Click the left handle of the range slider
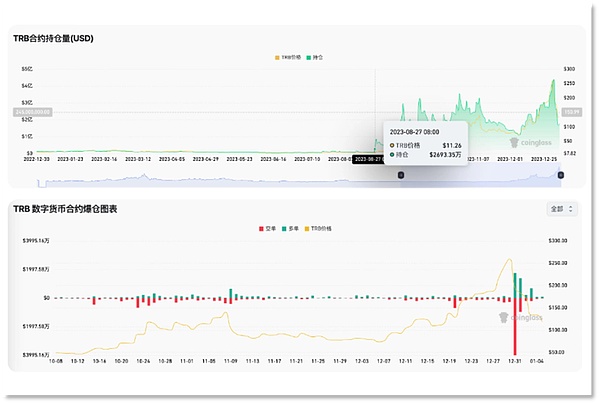This screenshot has width=600, height=405. click(x=401, y=175)
